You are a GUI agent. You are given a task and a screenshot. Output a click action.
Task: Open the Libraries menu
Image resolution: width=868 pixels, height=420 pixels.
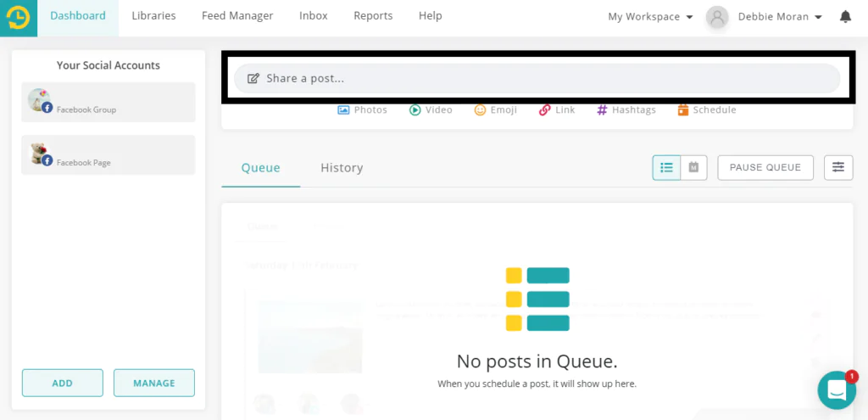pyautogui.click(x=154, y=16)
